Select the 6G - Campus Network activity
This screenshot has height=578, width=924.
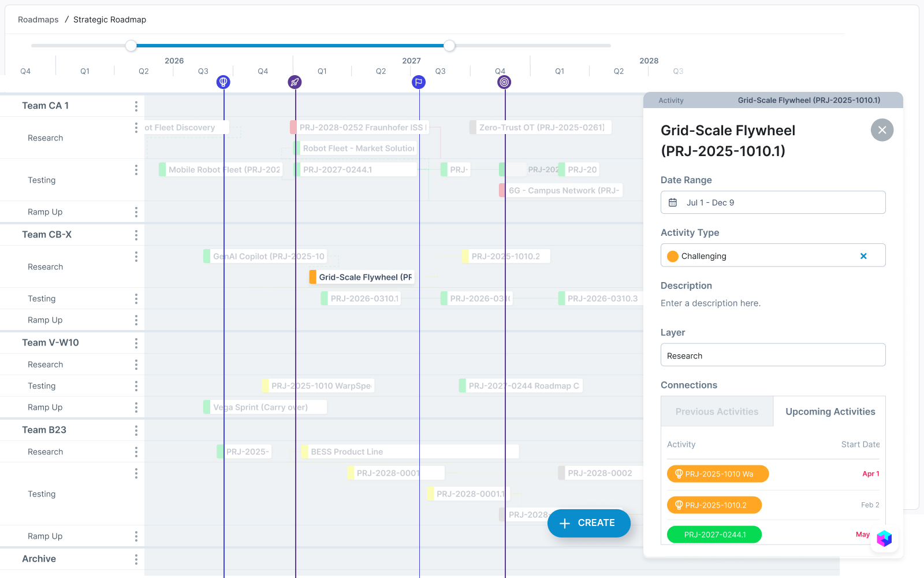coord(561,191)
